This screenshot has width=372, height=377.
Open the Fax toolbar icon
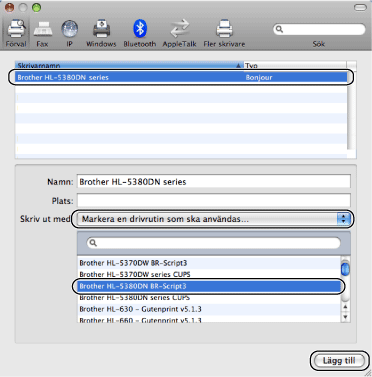tap(42, 33)
